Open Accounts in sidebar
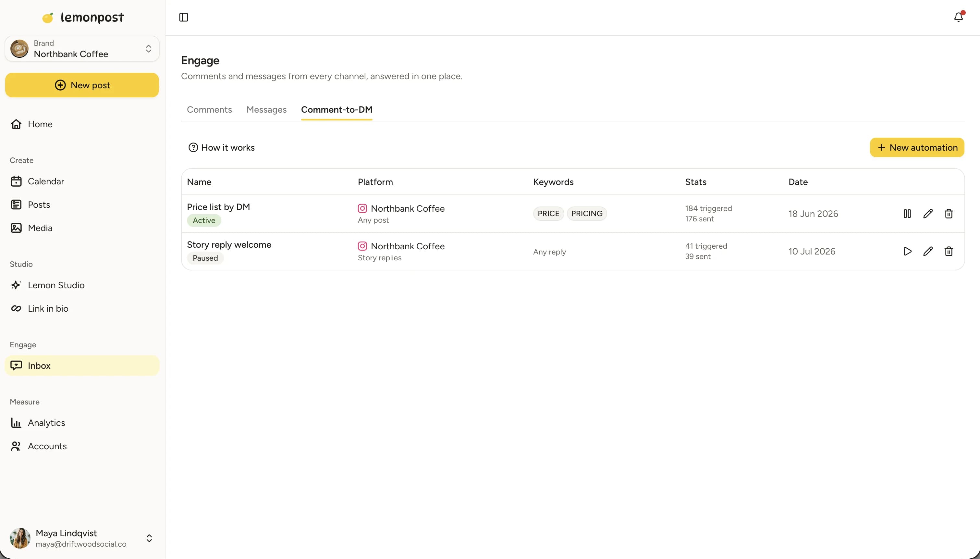This screenshot has width=980, height=559. pos(82,446)
